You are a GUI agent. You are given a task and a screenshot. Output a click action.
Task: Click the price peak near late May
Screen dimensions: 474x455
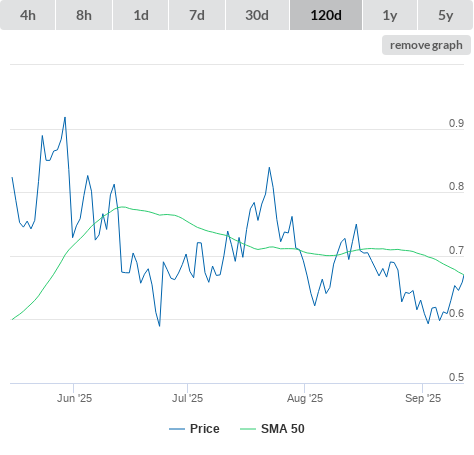[x=65, y=117]
